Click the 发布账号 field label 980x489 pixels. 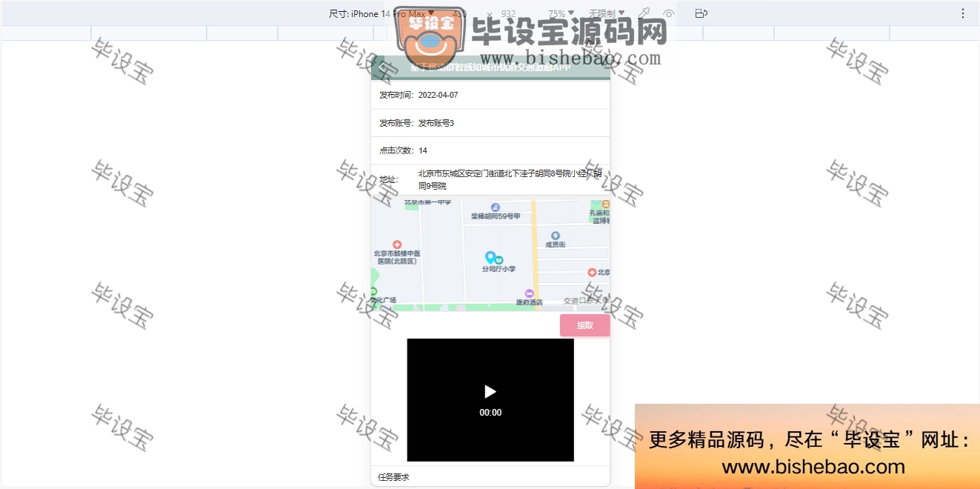coord(397,123)
